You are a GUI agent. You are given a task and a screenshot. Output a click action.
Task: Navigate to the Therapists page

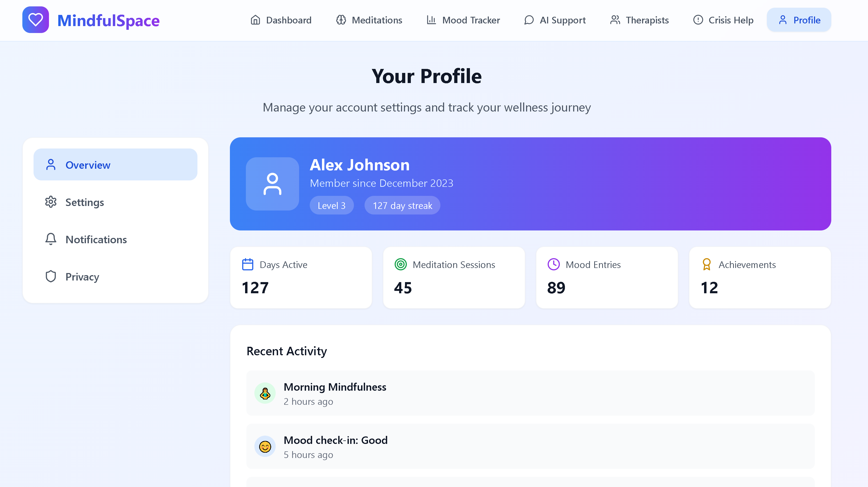(x=639, y=20)
